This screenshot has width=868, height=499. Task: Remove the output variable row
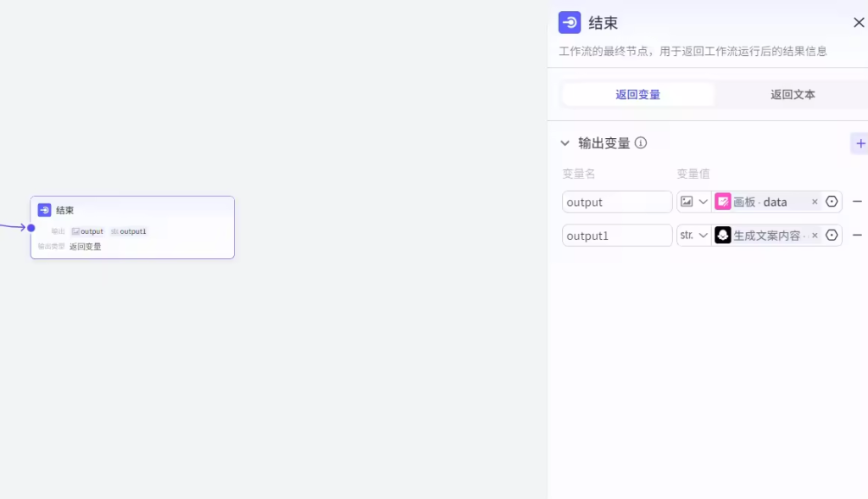pos(857,202)
